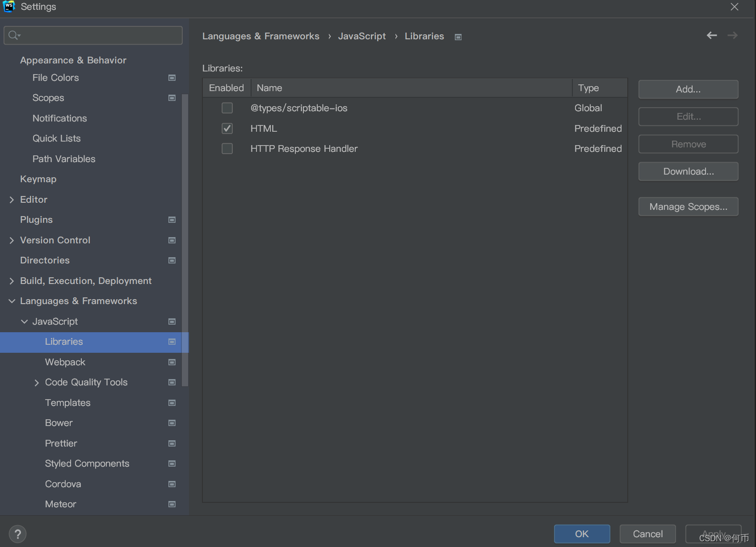This screenshot has height=547, width=756.
Task: Expand the Code Quality Tools node
Action: coord(37,383)
